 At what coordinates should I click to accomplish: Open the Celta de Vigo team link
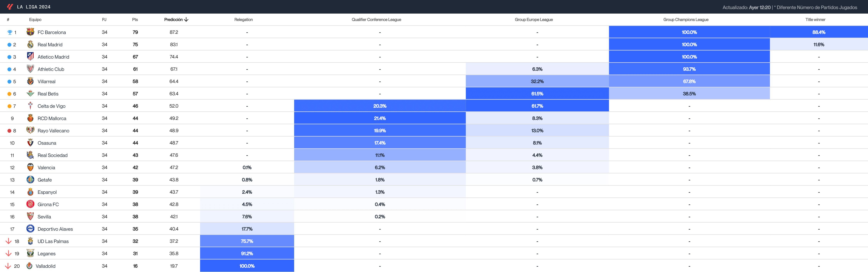(x=52, y=106)
